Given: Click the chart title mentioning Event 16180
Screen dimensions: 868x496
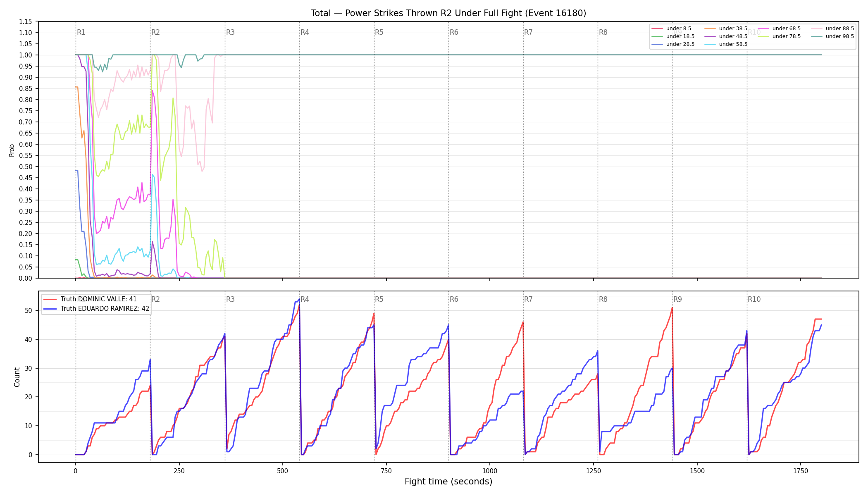Looking at the screenshot, I should [448, 13].
